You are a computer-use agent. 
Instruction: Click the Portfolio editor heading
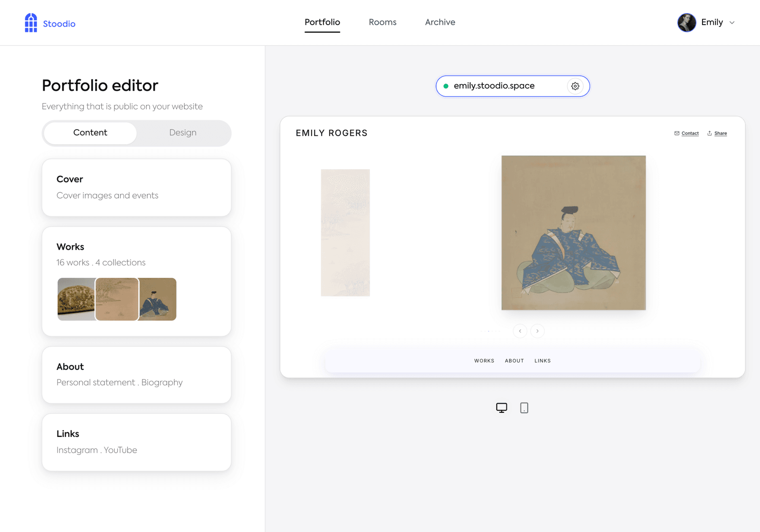[x=100, y=85]
